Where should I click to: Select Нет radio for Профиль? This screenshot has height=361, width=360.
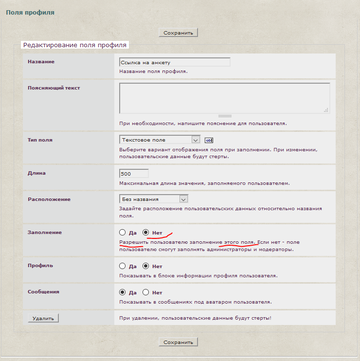[x=146, y=266]
